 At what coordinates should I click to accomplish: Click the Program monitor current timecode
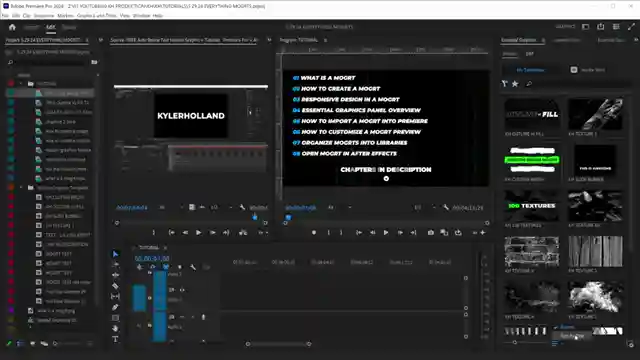(x=301, y=207)
